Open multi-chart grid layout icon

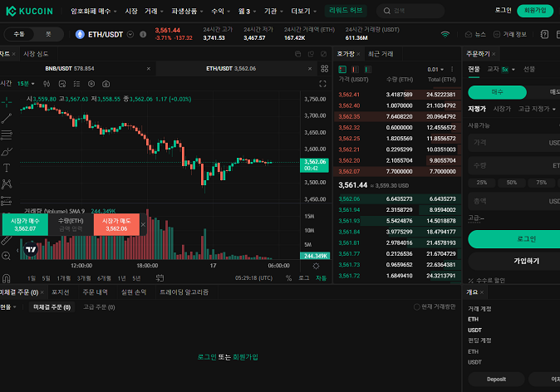pyautogui.click(x=325, y=69)
